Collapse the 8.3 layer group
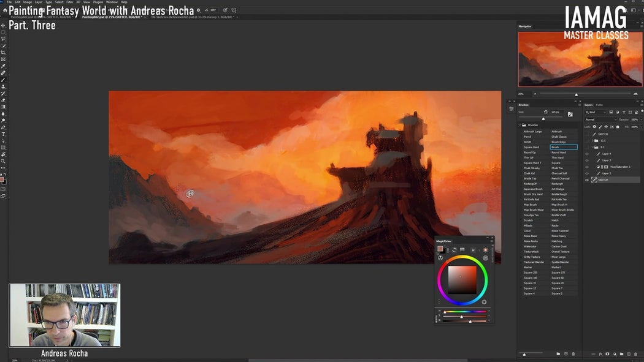Screen dimensions: 644x362 [592, 147]
